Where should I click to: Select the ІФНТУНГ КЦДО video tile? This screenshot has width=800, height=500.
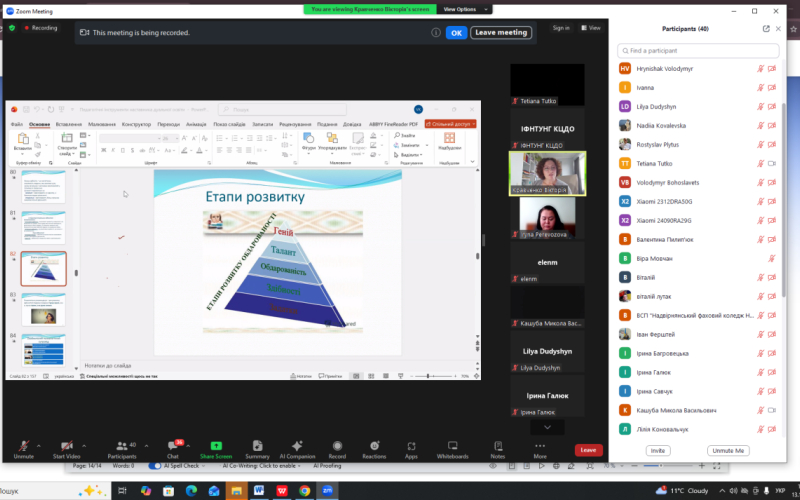pos(547,130)
